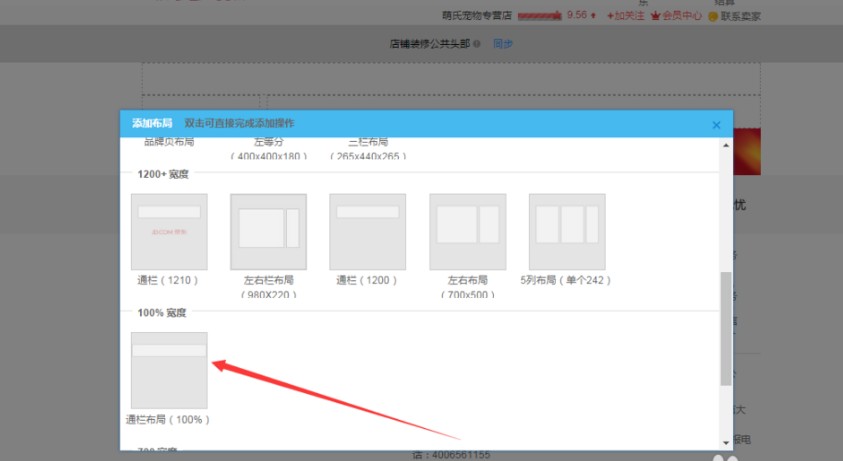Click the scrollbar up arrow in dialog
The width and height of the screenshot is (843, 461).
[726, 146]
